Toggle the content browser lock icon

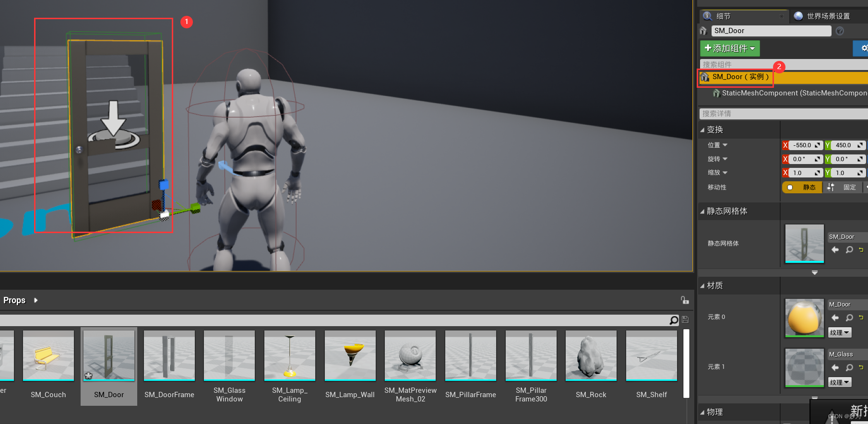(685, 300)
